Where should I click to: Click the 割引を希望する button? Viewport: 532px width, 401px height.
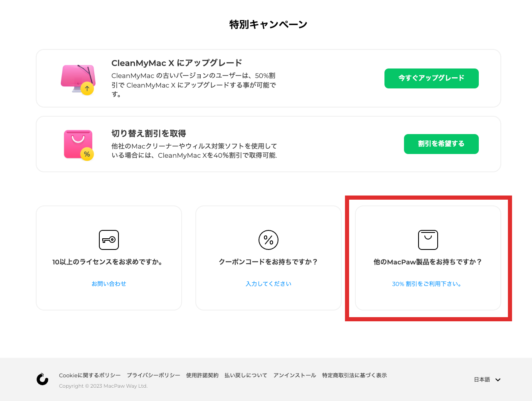[x=441, y=144]
